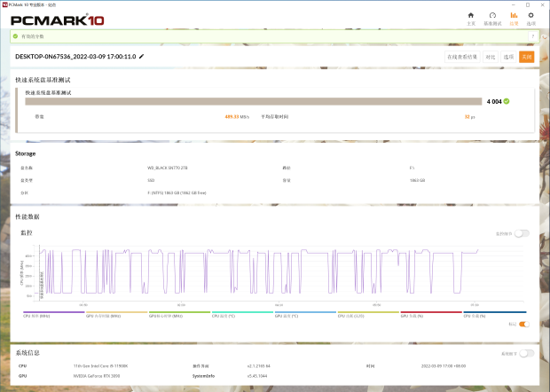Toggle the 标记 markers switch

tap(524, 324)
